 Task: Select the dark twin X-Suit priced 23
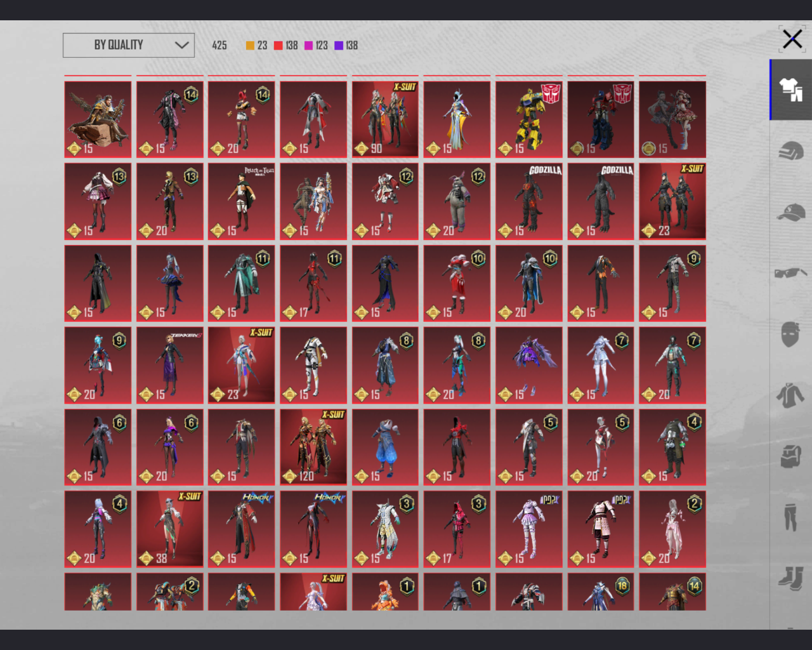pos(672,201)
